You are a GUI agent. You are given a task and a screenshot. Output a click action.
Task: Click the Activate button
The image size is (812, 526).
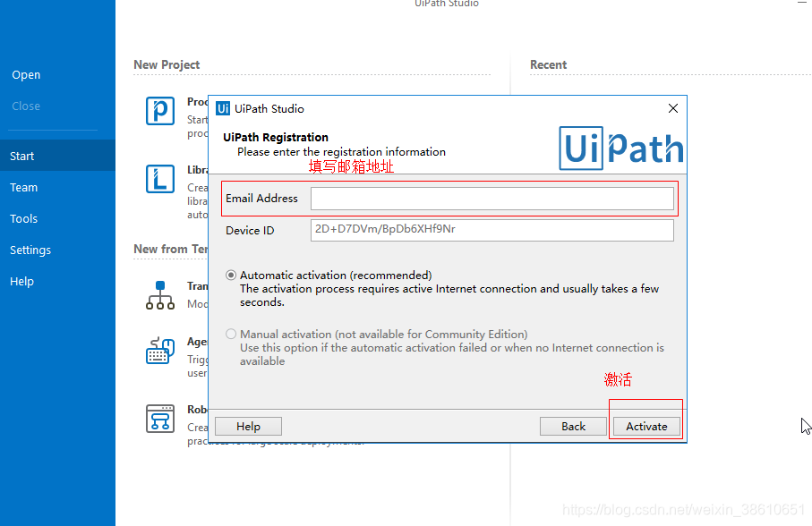(x=646, y=426)
